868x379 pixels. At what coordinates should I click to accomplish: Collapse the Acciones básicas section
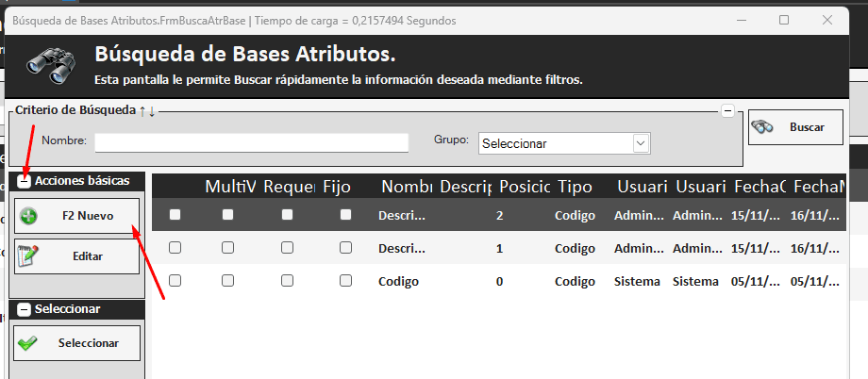[x=24, y=181]
